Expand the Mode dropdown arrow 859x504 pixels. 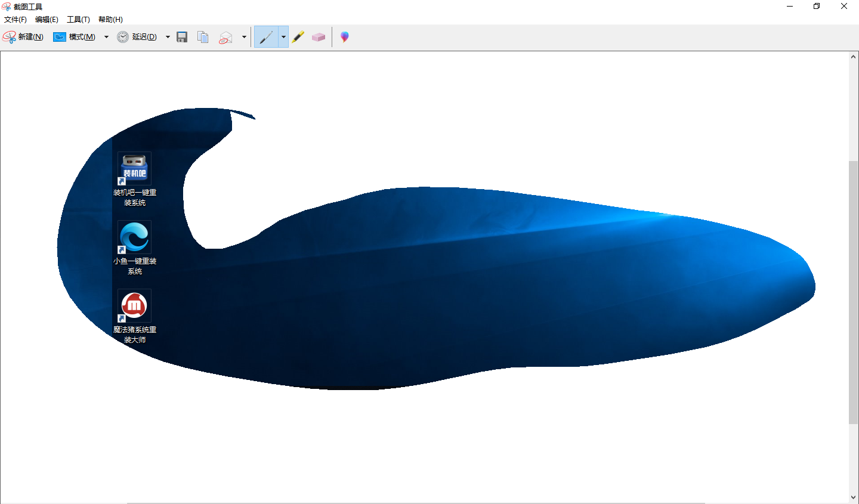coord(106,37)
